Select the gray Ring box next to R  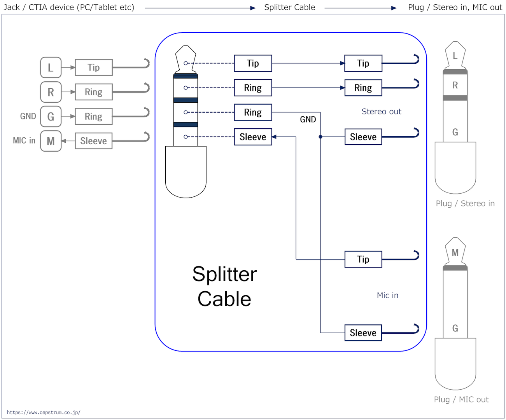94,92
